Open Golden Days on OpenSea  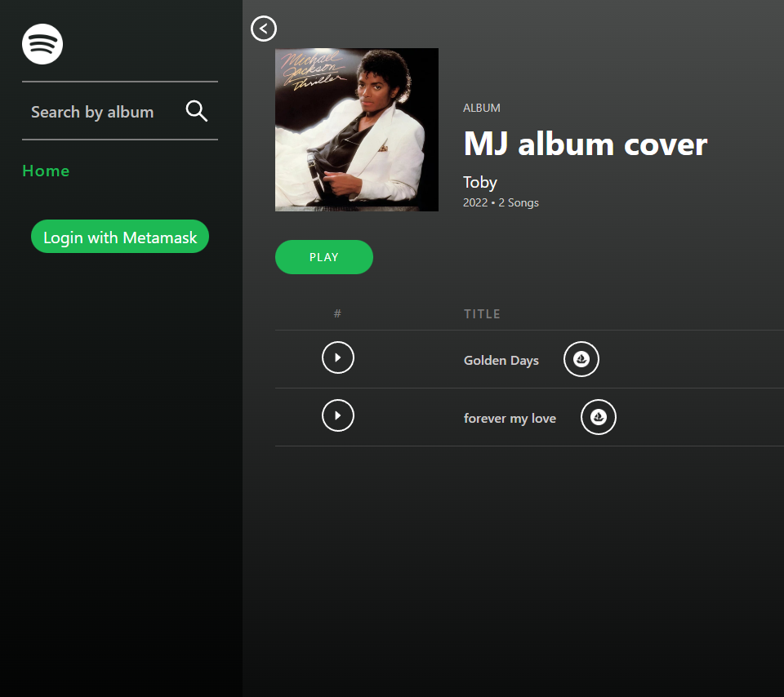[581, 358]
